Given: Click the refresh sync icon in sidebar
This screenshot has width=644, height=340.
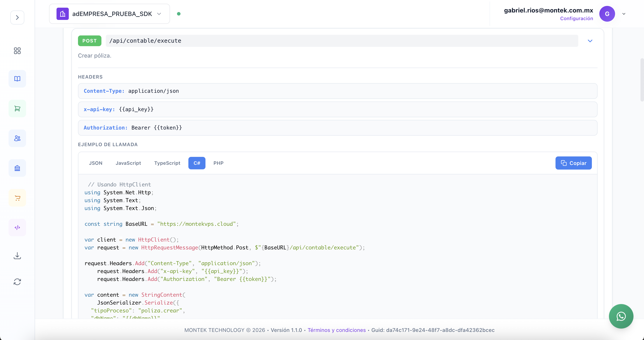Looking at the screenshot, I should [x=17, y=282].
